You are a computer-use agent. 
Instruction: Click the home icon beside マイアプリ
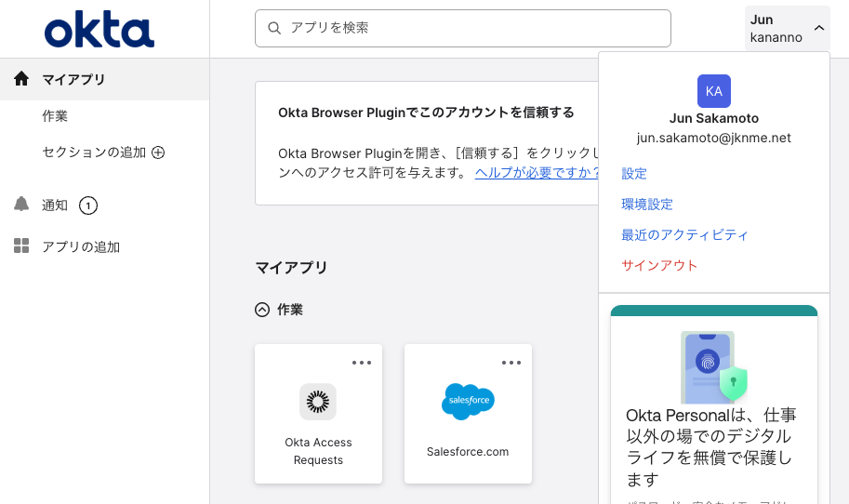click(x=21, y=79)
